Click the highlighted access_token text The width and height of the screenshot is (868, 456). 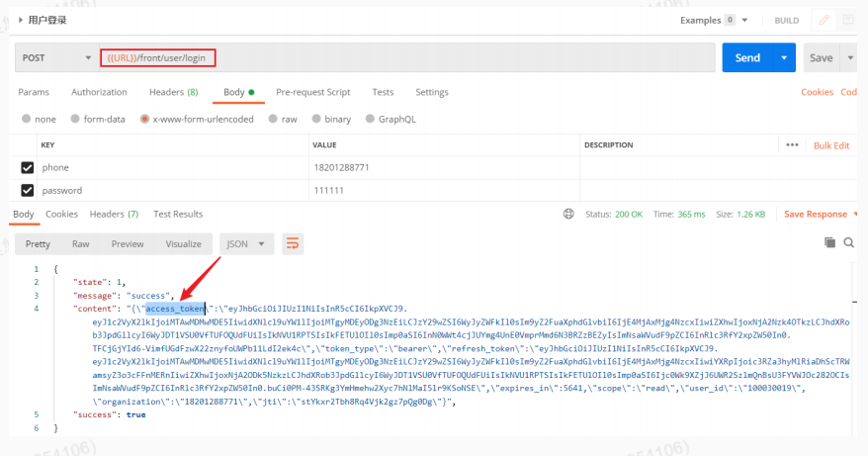click(175, 309)
